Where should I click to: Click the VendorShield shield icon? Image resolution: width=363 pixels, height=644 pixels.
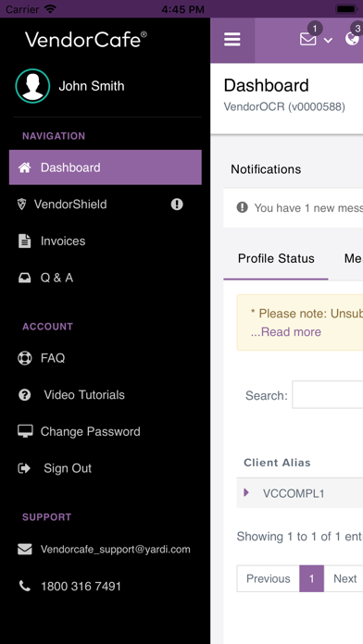click(x=22, y=204)
